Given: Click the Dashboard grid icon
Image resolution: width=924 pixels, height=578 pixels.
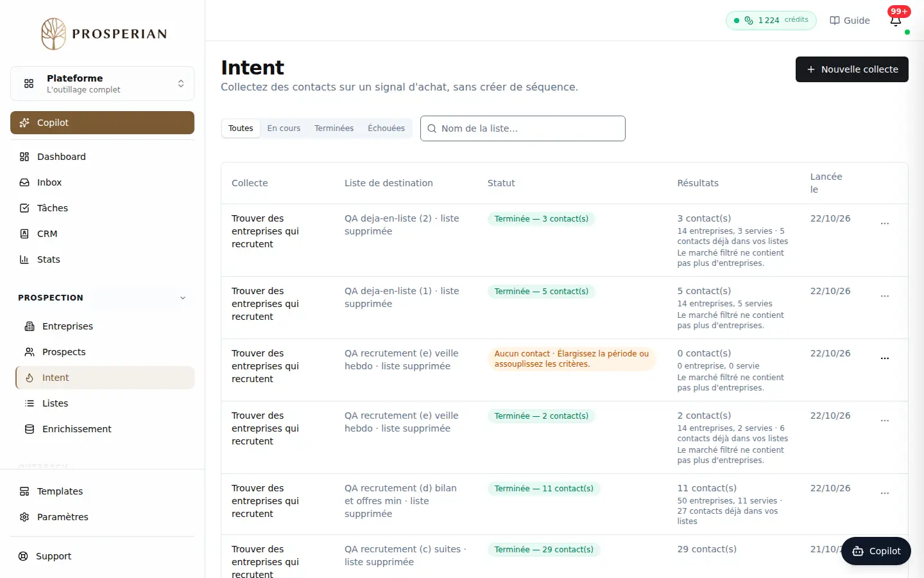Looking at the screenshot, I should coord(24,157).
